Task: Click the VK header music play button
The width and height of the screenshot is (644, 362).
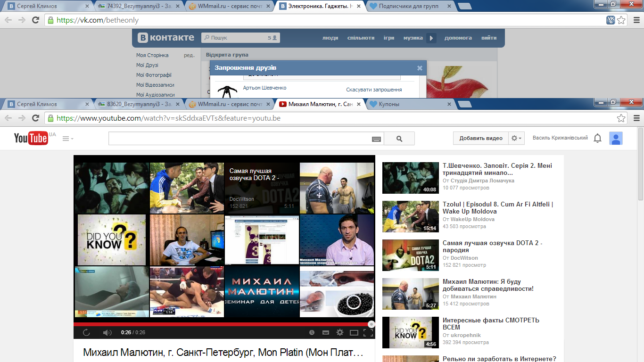Action: point(431,38)
